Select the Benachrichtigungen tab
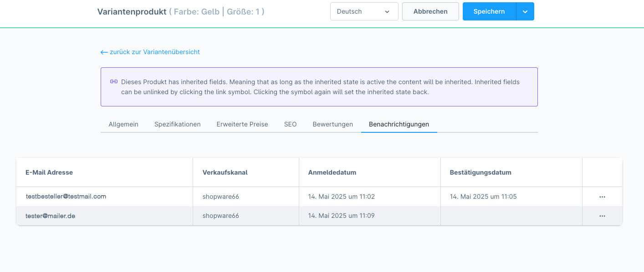The image size is (644, 272). click(x=399, y=124)
